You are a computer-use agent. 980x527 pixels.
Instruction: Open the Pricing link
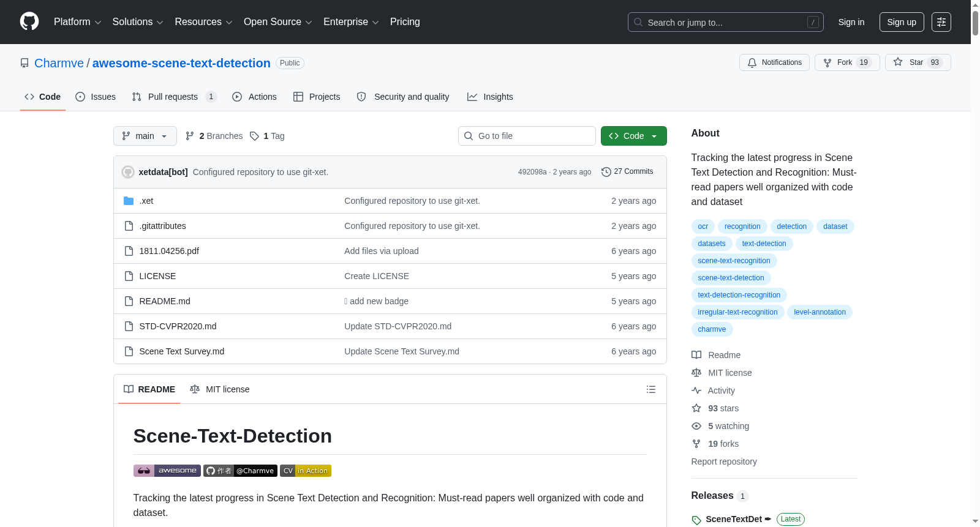[x=405, y=22]
